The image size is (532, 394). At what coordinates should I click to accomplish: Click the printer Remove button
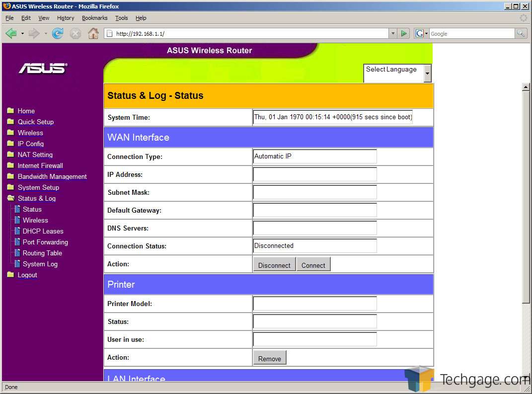tap(270, 358)
